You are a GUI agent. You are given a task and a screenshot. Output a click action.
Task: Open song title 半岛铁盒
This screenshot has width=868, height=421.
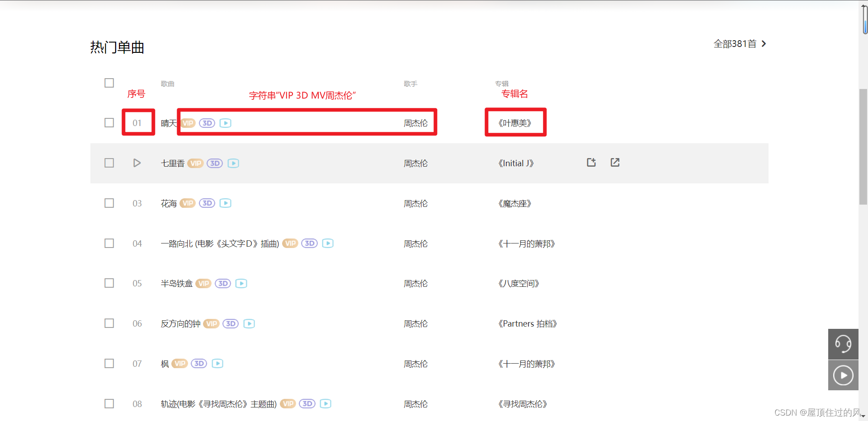177,284
